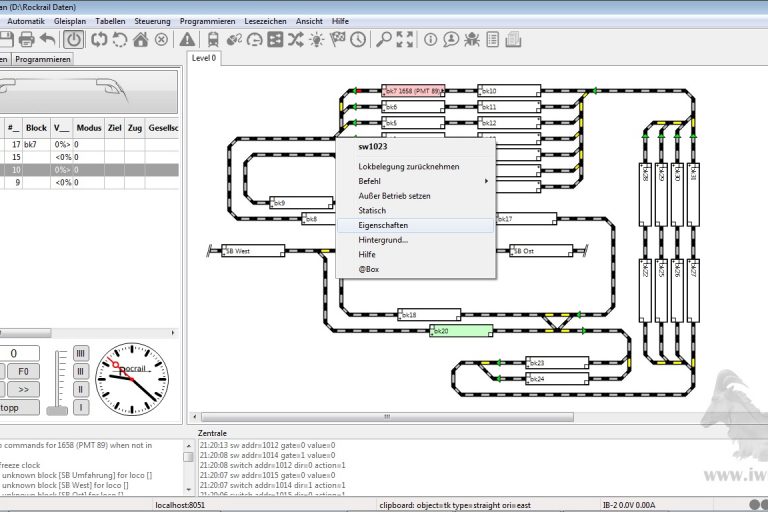
Task: Click the mouse control icon
Action: coord(234,40)
